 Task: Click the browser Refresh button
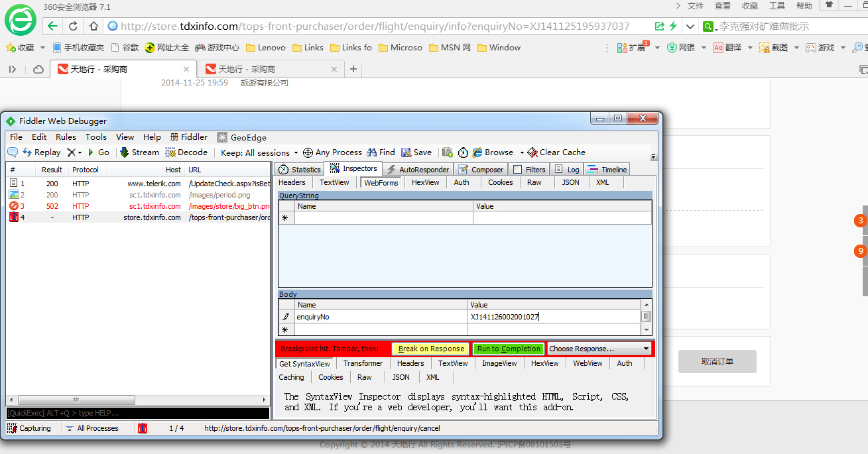(x=73, y=26)
